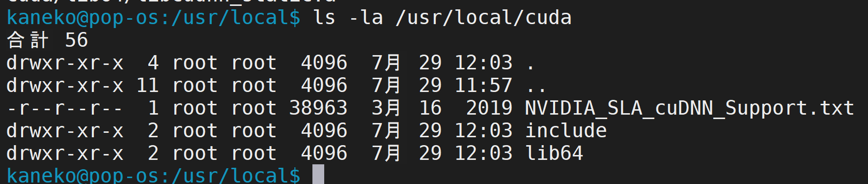Click the link count 11
This screenshot has width=868, height=184.
[x=147, y=86]
